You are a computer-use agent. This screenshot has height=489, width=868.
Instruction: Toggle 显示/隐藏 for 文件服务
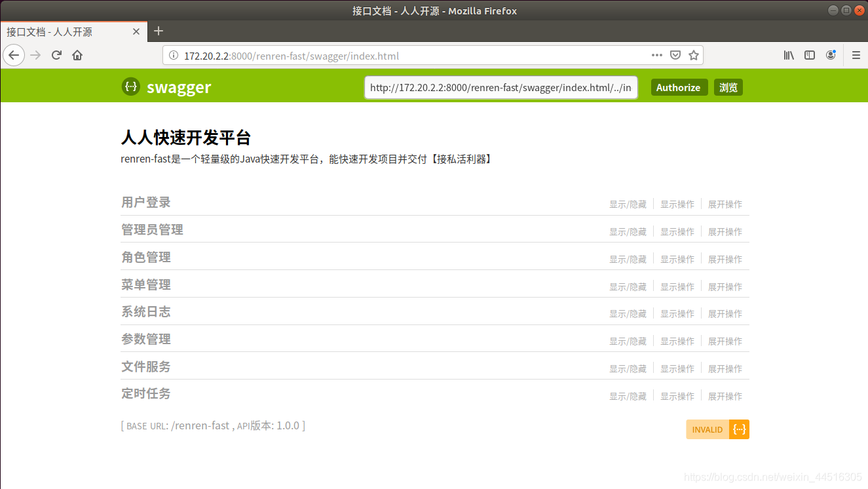click(x=628, y=369)
